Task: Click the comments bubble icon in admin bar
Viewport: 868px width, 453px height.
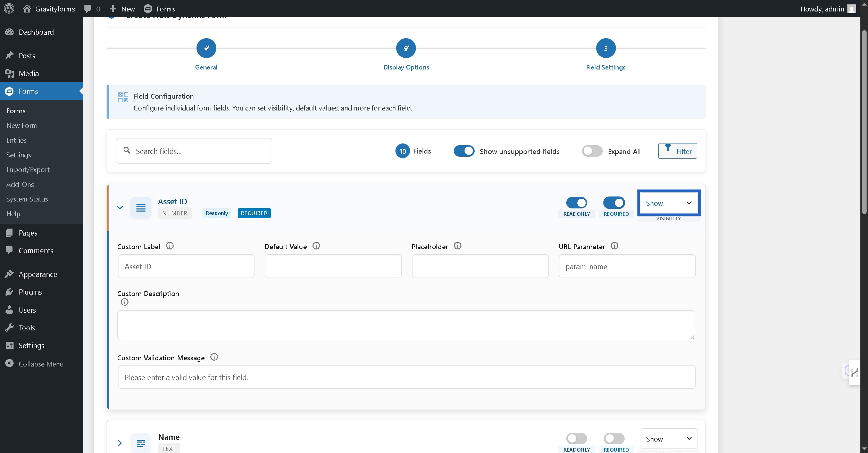Action: 88,9
